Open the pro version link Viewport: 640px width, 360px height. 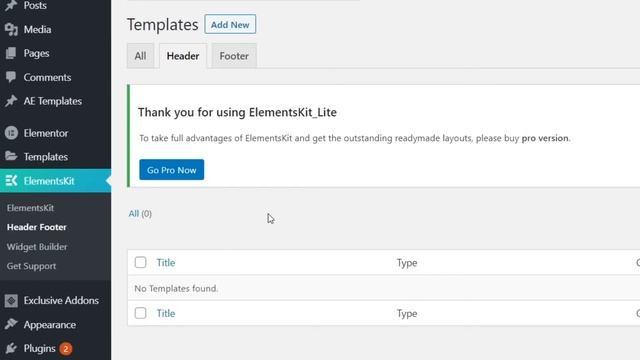tap(545, 138)
